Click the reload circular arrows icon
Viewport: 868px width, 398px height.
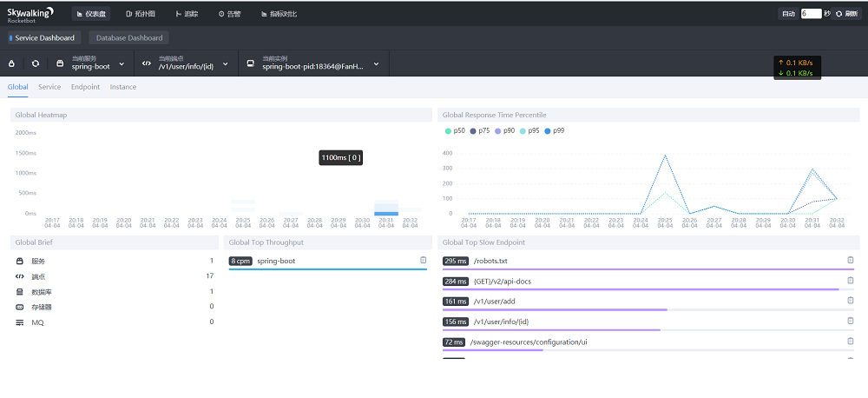(36, 63)
